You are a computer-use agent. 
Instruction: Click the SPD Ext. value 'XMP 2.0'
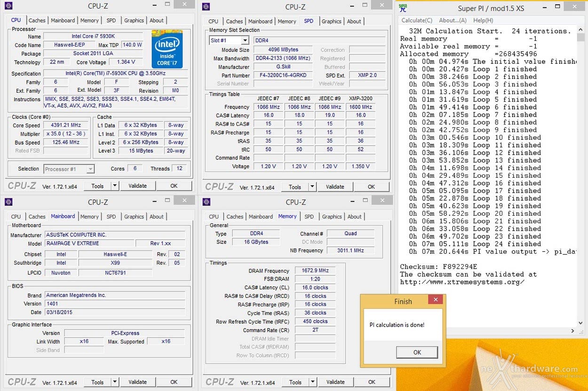click(367, 75)
